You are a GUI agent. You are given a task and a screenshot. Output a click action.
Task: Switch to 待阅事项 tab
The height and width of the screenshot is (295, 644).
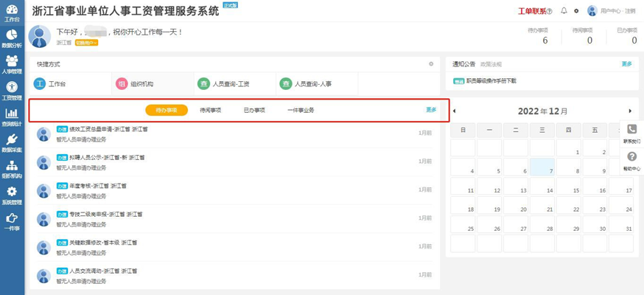[211, 110]
